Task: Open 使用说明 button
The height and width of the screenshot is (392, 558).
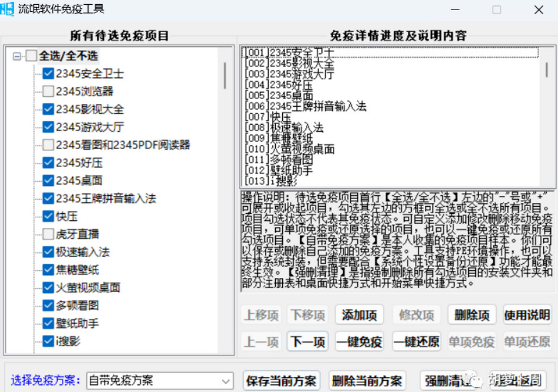Action: click(527, 315)
